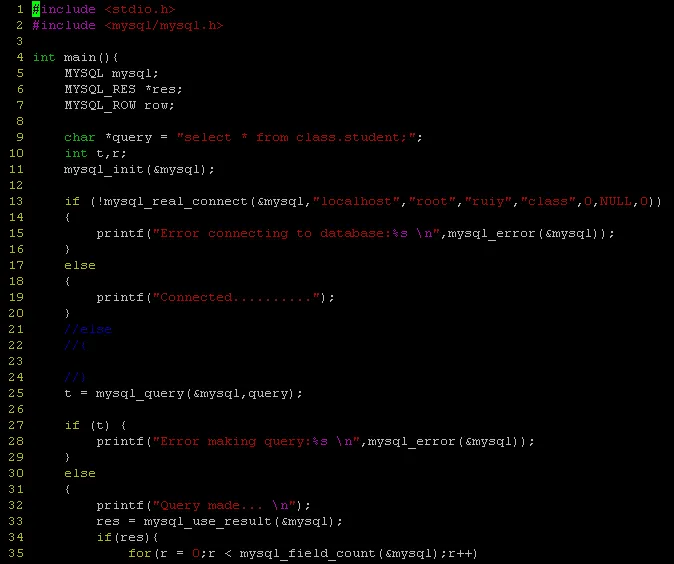Click the mysql_query call on line 25
The image size is (674, 564).
point(199,394)
